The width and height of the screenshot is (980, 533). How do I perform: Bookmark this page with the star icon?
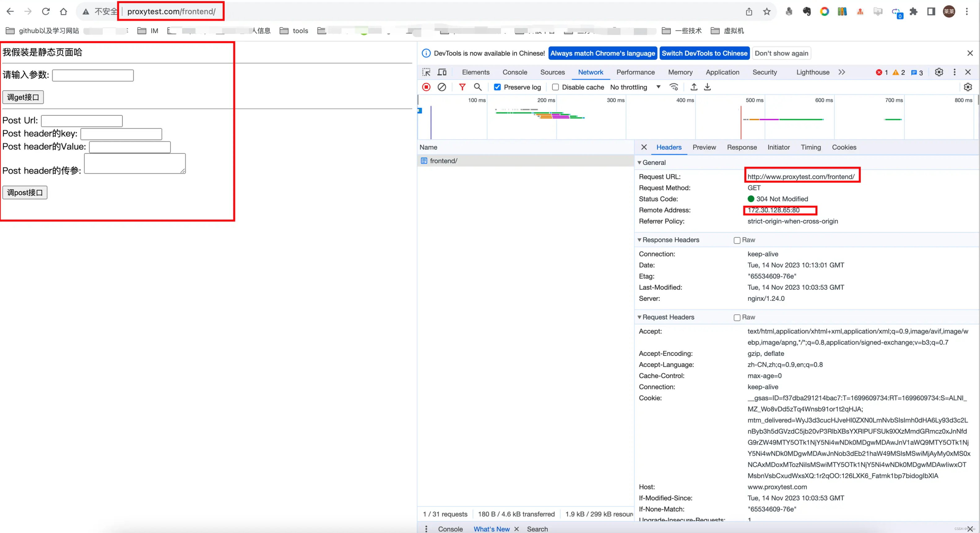[x=767, y=11]
